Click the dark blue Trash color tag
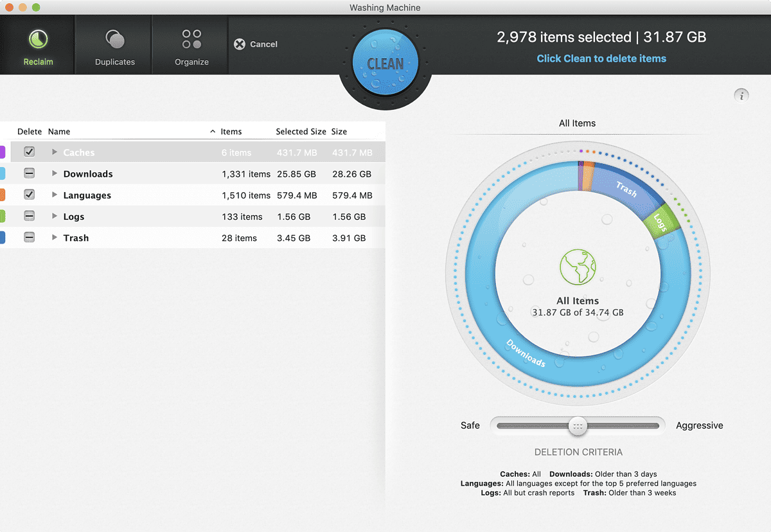Viewport: 771px width, 532px height. [x=3, y=238]
